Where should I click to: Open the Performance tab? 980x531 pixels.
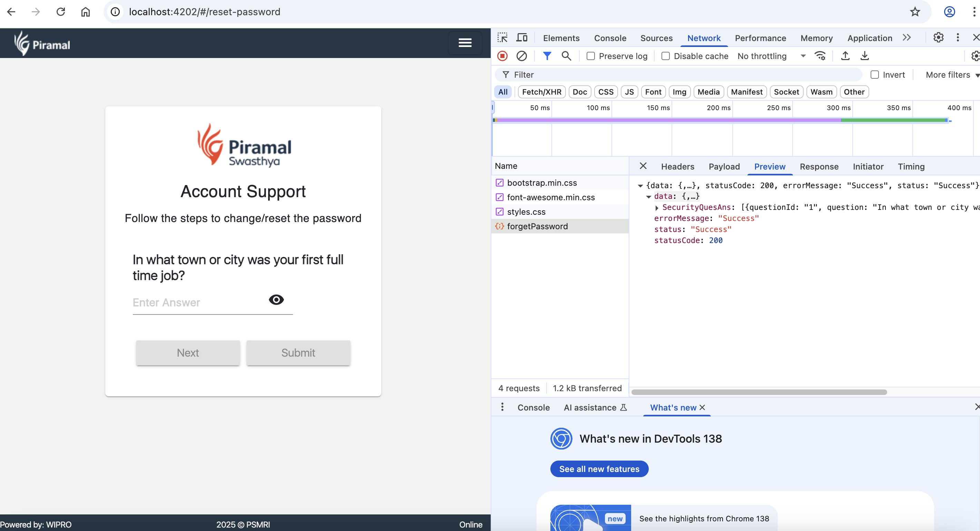[760, 38]
